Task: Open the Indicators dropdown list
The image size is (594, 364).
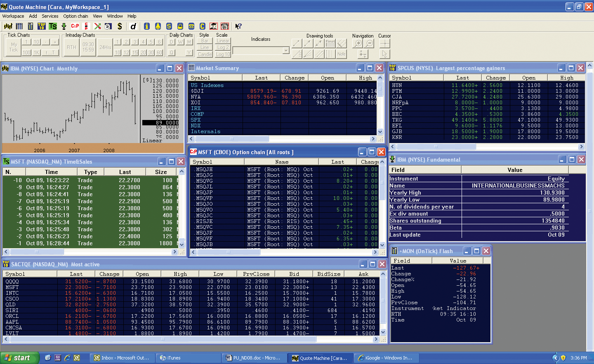Action: [x=286, y=51]
